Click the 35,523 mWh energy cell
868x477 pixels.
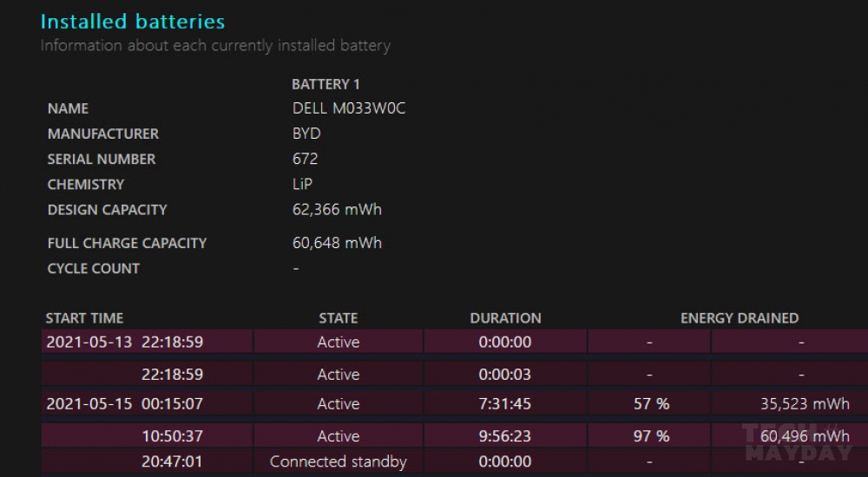(x=805, y=404)
